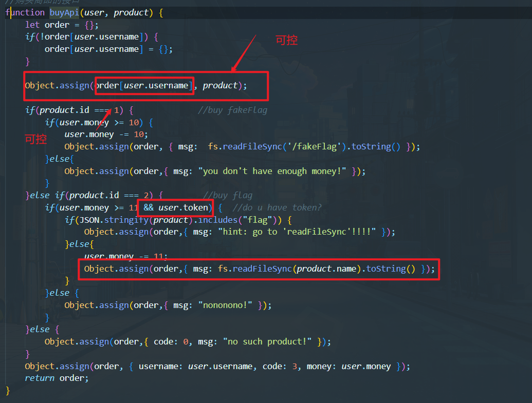532x403 pixels.
Task: Select the "no such product!" string
Action: click(x=267, y=342)
